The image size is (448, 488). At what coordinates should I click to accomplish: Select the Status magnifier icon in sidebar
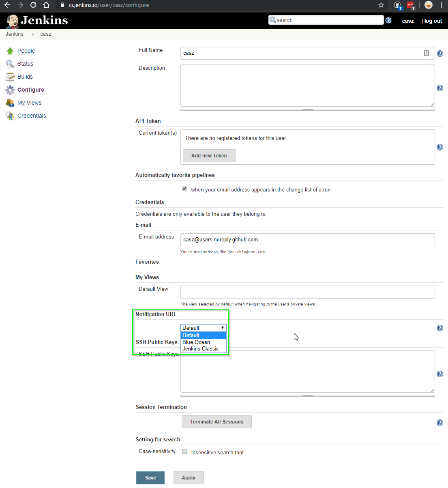click(10, 64)
